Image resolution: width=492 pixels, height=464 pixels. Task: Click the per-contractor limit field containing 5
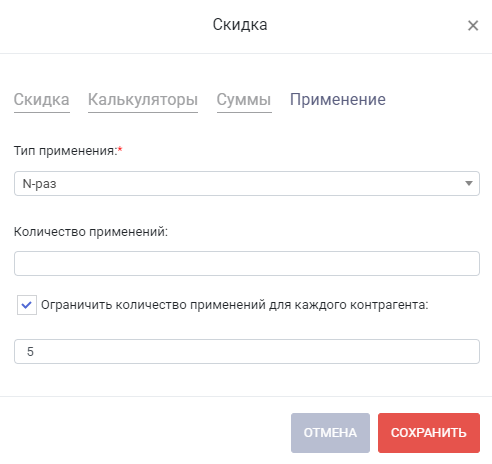(x=247, y=351)
